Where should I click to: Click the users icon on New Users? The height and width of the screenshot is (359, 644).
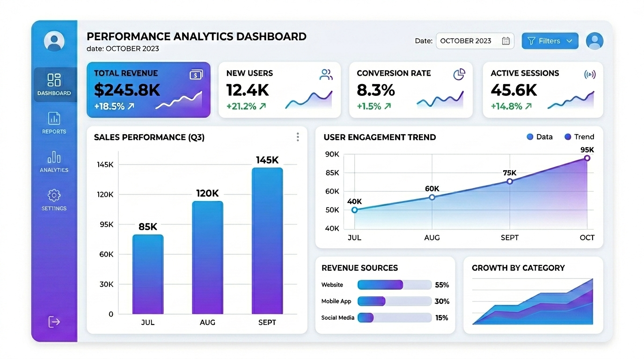[326, 74]
